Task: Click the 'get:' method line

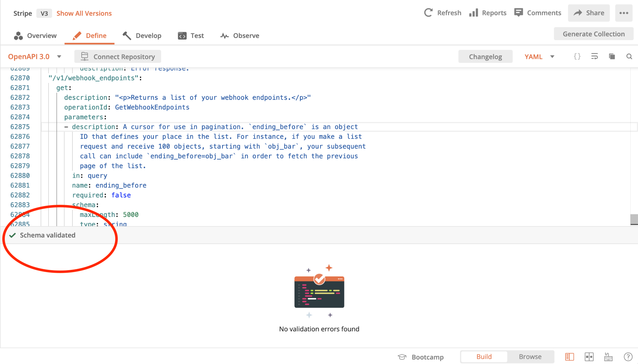Action: click(64, 88)
